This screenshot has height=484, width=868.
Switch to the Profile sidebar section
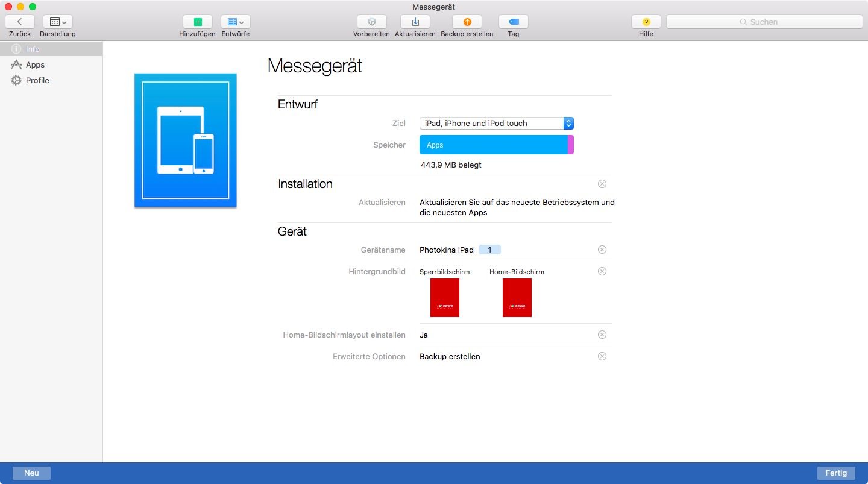click(x=36, y=80)
